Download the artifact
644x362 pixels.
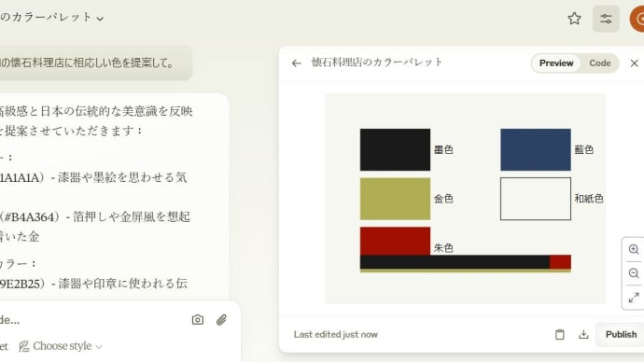pyautogui.click(x=583, y=335)
